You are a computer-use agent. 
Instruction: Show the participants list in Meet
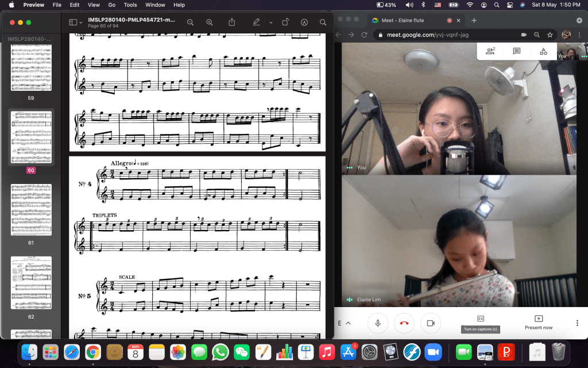pyautogui.click(x=490, y=51)
